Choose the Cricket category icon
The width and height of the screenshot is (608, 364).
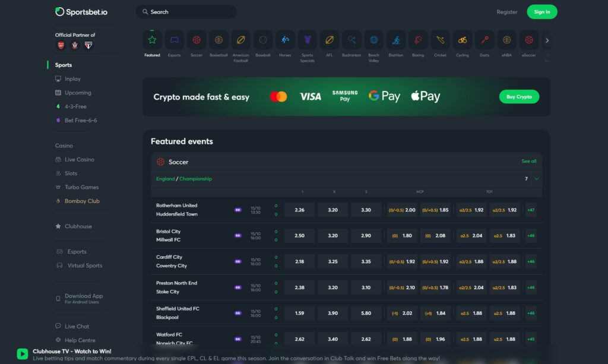click(440, 40)
